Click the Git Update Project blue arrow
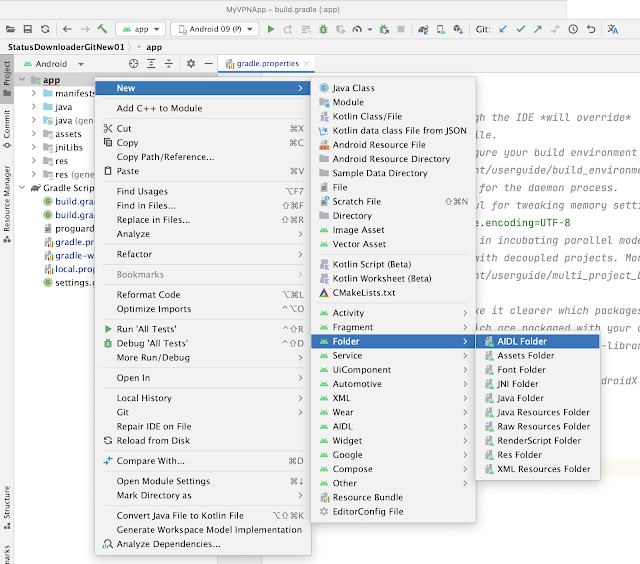640x564 pixels. pyautogui.click(x=503, y=29)
